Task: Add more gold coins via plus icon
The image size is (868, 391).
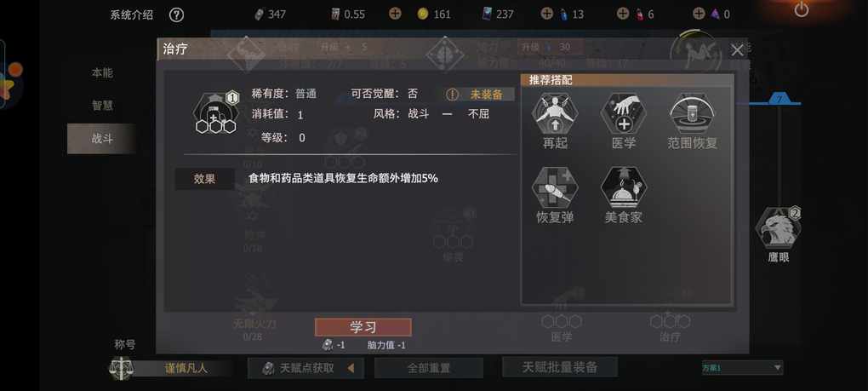Action: coord(395,14)
